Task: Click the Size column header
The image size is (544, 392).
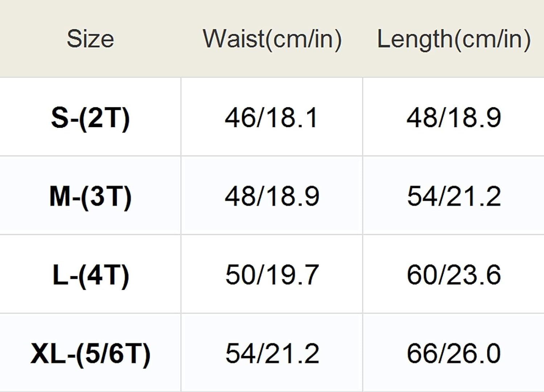Action: (x=90, y=39)
